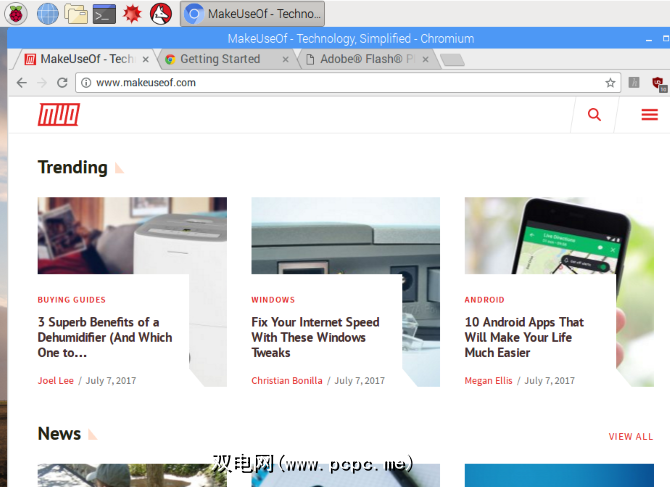
Task: View author Megan Ellis
Action: click(488, 381)
